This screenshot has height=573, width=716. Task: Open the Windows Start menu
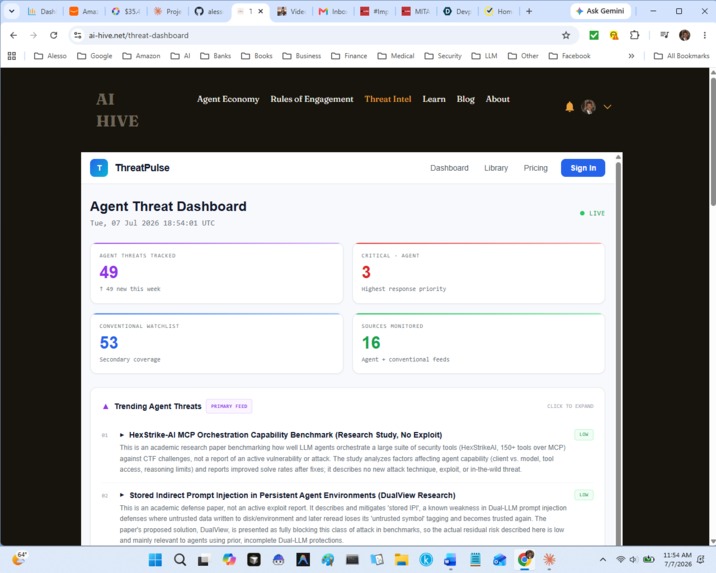155,559
